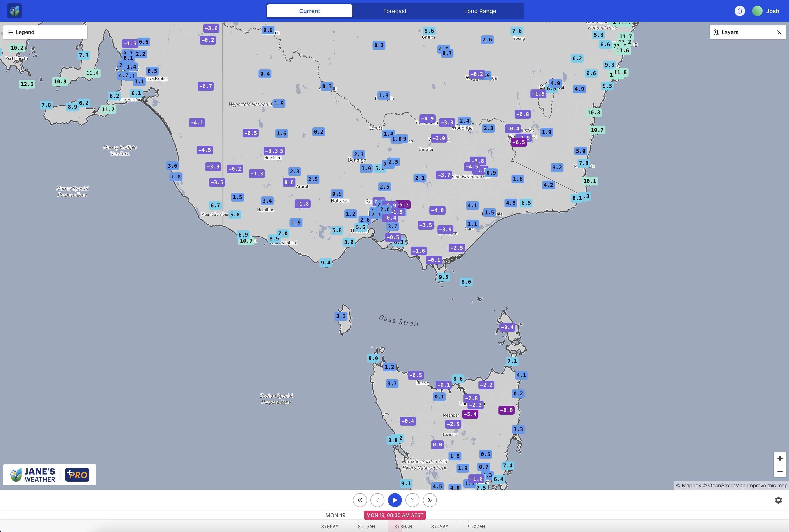Select the 9:00AM timeline tick
This screenshot has width=789, height=532.
pos(476,527)
